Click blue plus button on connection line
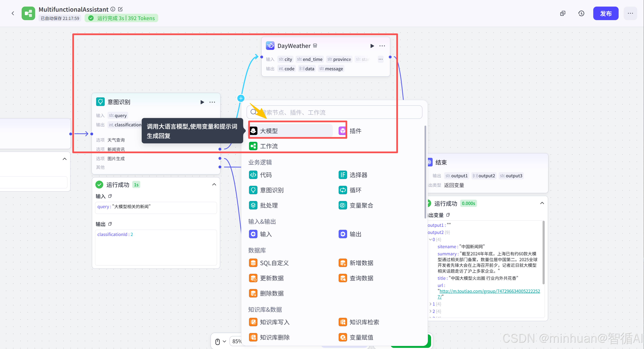Screen dimensions: 644x349 point(241,98)
